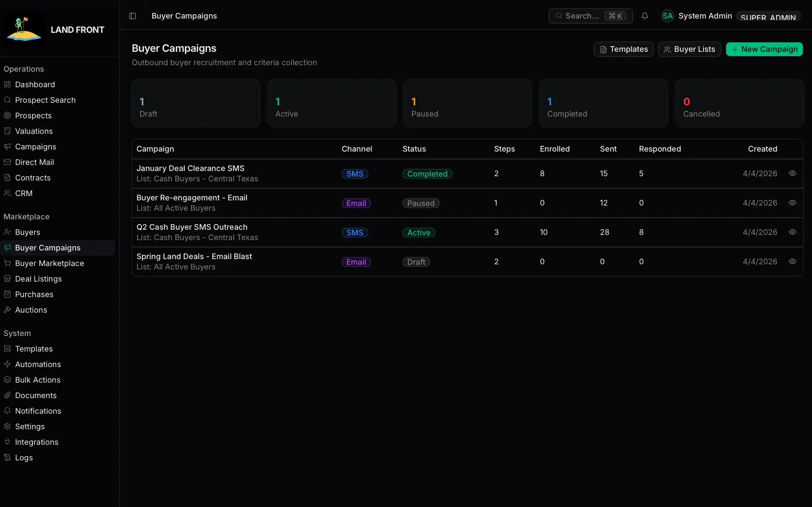Screen dimensions: 812x507
Task: Click the Paused status badge in table
Action: pos(421,203)
